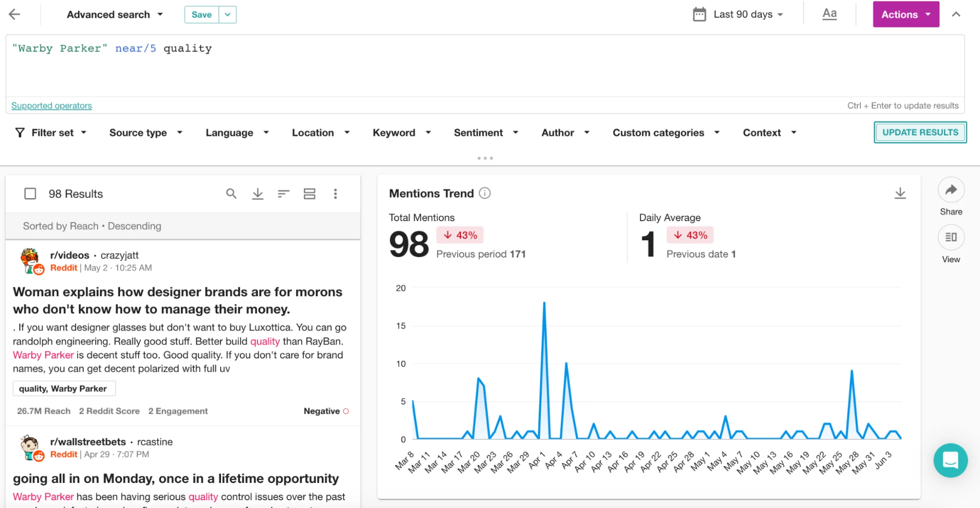980x508 pixels.
Task: Click the funnel filter icon
Action: 20,132
